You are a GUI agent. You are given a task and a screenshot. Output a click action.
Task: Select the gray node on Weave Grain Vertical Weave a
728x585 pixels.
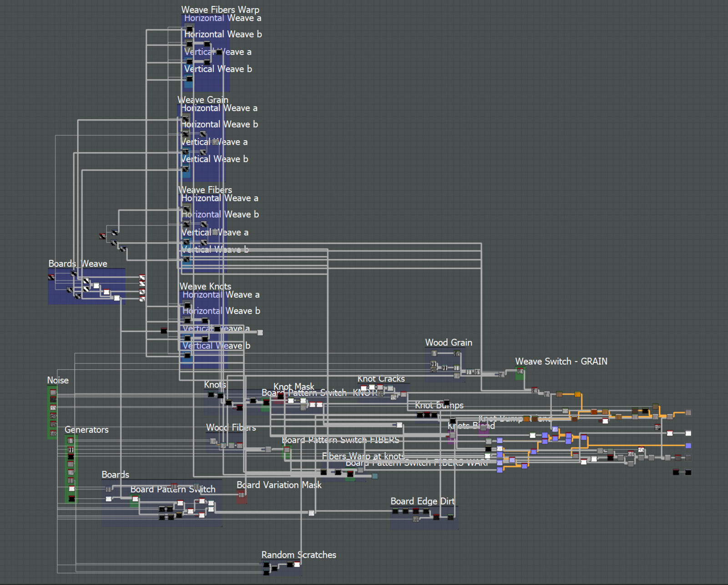coord(215,142)
